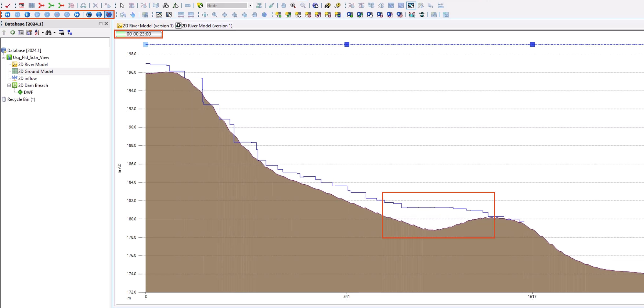
Task: Click the find-in-window monitor icon
Action: (61, 32)
